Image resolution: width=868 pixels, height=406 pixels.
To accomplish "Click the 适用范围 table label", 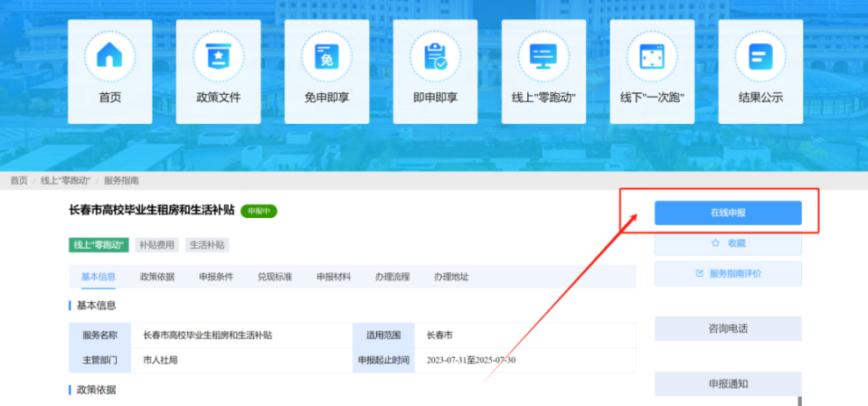I will 383,335.
